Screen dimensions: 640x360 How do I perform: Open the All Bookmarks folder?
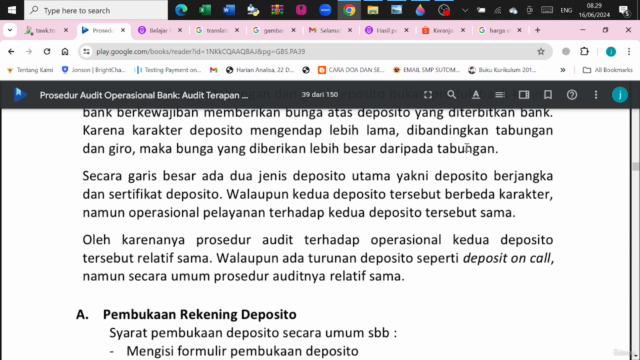tap(607, 70)
